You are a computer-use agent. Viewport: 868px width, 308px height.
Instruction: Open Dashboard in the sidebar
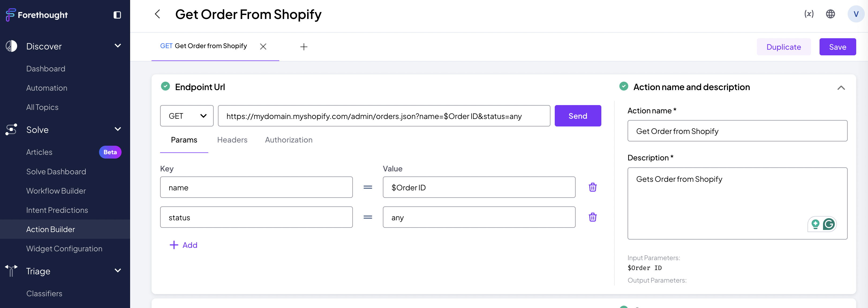point(46,69)
